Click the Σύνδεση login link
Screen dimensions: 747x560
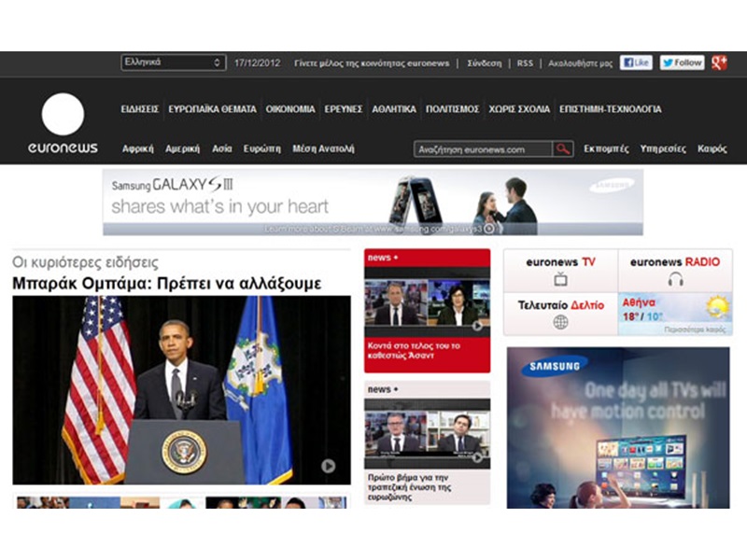(x=484, y=63)
